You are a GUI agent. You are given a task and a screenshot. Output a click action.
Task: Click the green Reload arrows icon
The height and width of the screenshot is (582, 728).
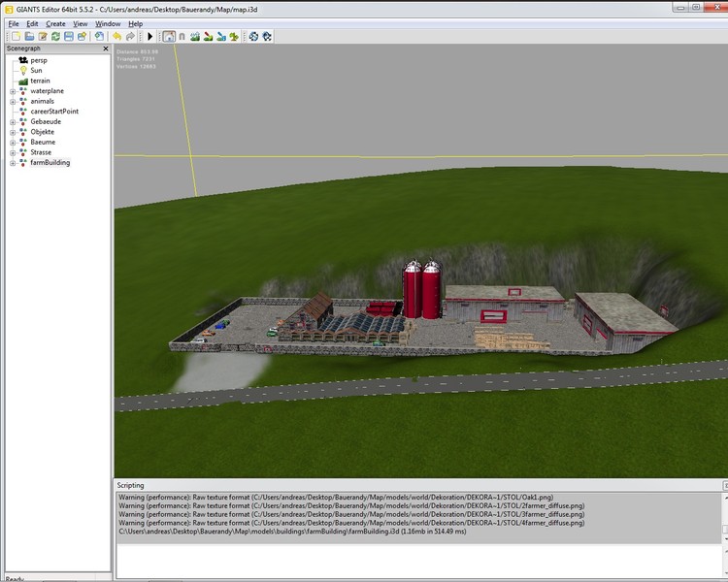point(55,36)
